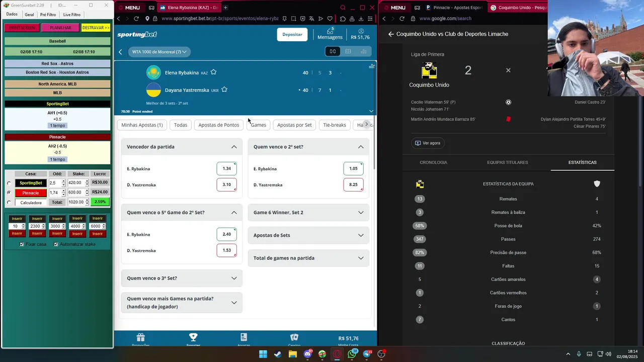The width and height of the screenshot is (644, 362).
Task: Open the CRONOLOGIA tab in match panel
Action: pos(433,162)
